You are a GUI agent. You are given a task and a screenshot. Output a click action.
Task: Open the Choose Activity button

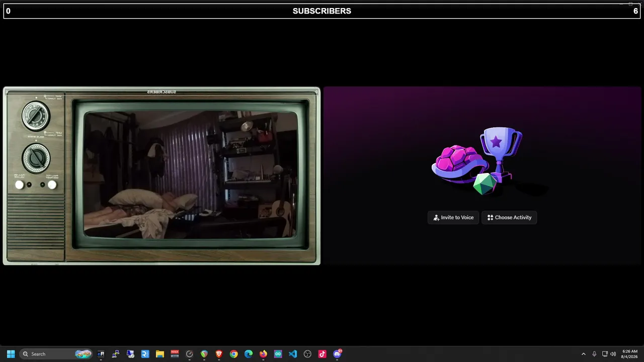(x=509, y=217)
